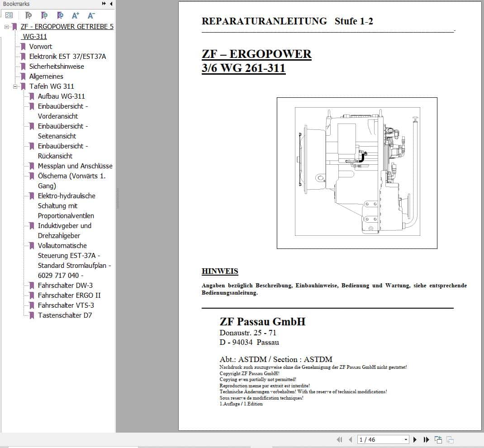The image size is (484, 448).
Task: Click the bookmark icon next to Allgemeines
Action: (23, 76)
